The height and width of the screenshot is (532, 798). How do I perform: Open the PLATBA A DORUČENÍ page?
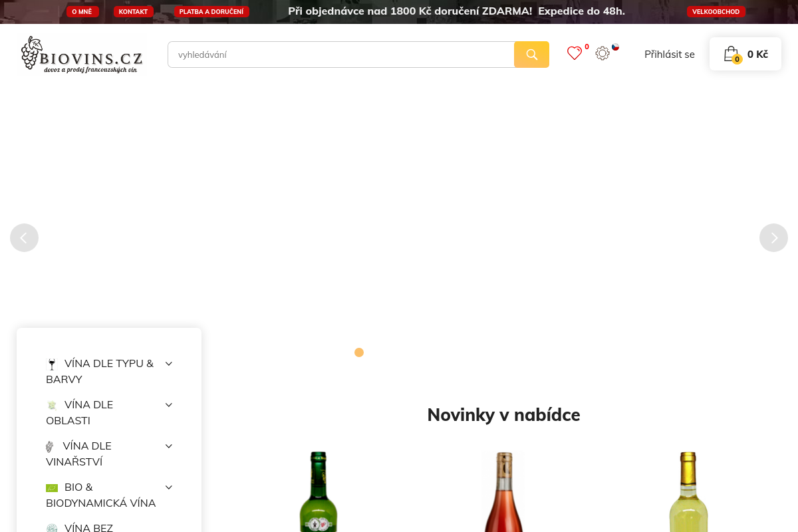click(211, 11)
